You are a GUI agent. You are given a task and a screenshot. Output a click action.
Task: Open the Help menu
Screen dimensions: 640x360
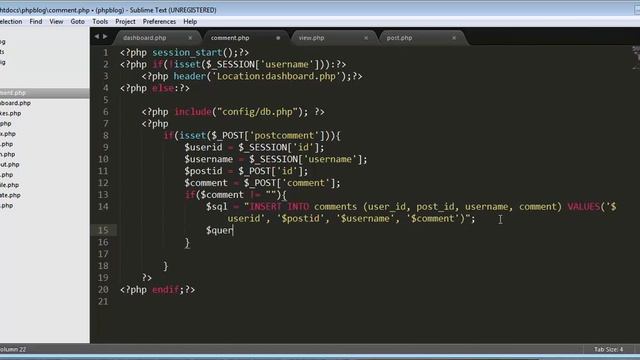(x=190, y=22)
